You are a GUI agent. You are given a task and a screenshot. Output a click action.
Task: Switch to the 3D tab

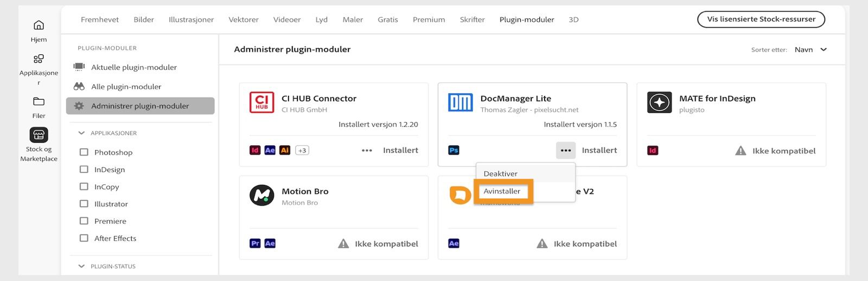coord(573,20)
